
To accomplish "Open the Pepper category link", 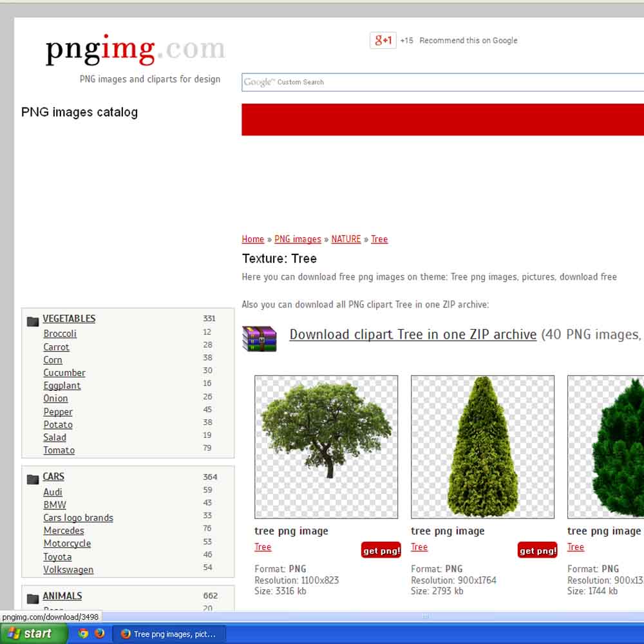I will tap(58, 412).
